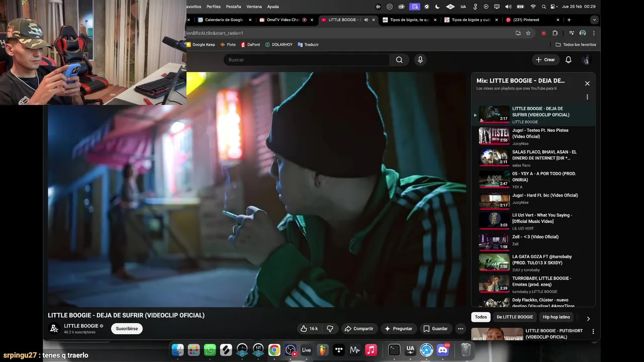
Task: Open Chrome three-dot menu
Action: pyautogui.click(x=594, y=33)
